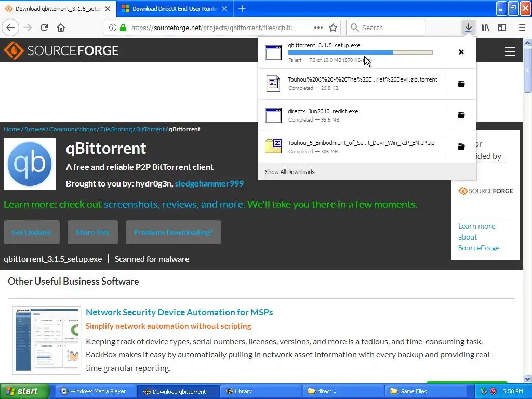
Task: Open BitTorrent breadcrumb link
Action: point(150,129)
